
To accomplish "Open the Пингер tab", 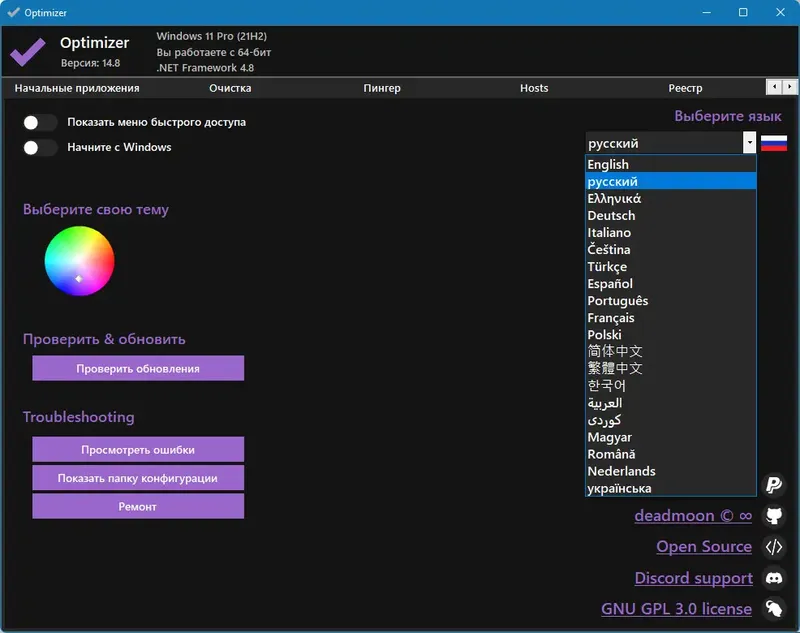I will pos(382,88).
